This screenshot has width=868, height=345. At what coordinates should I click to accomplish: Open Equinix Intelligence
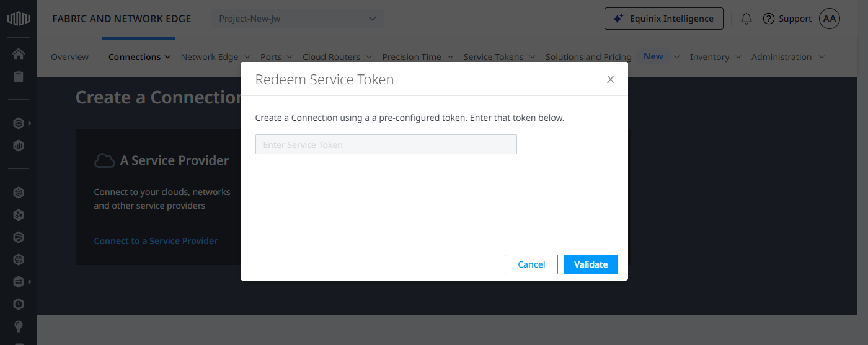pos(663,19)
